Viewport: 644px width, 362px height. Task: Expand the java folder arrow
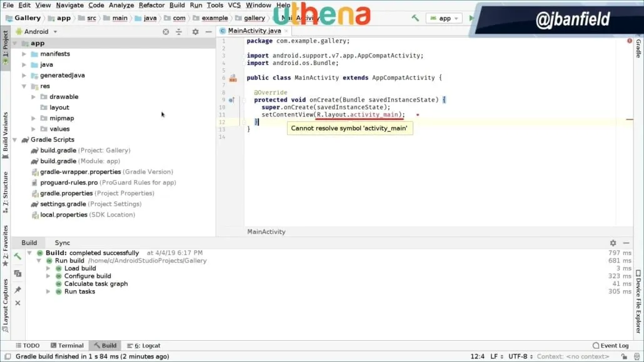24,64
